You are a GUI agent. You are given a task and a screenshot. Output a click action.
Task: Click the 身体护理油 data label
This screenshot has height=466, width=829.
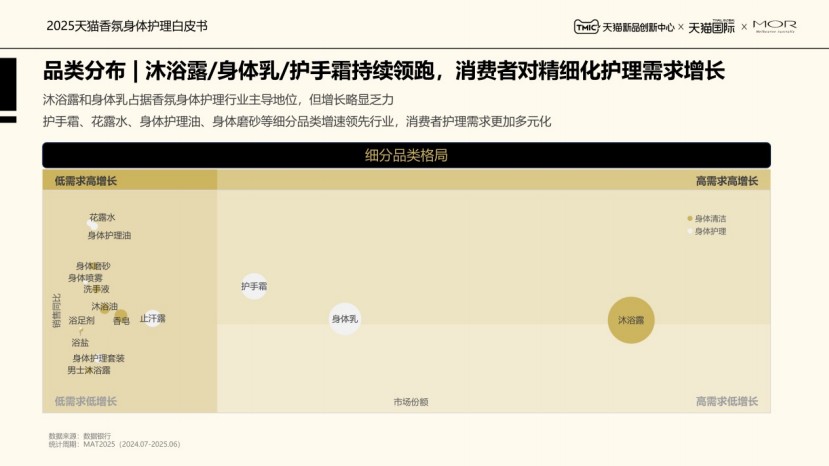[109, 235]
